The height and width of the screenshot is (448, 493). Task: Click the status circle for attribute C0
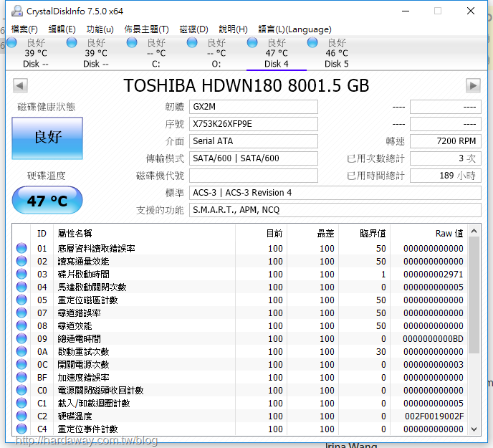(x=21, y=390)
